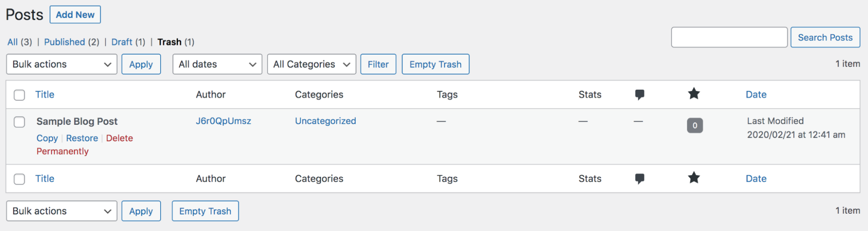
Task: Open the All Categories dropdown
Action: 312,64
